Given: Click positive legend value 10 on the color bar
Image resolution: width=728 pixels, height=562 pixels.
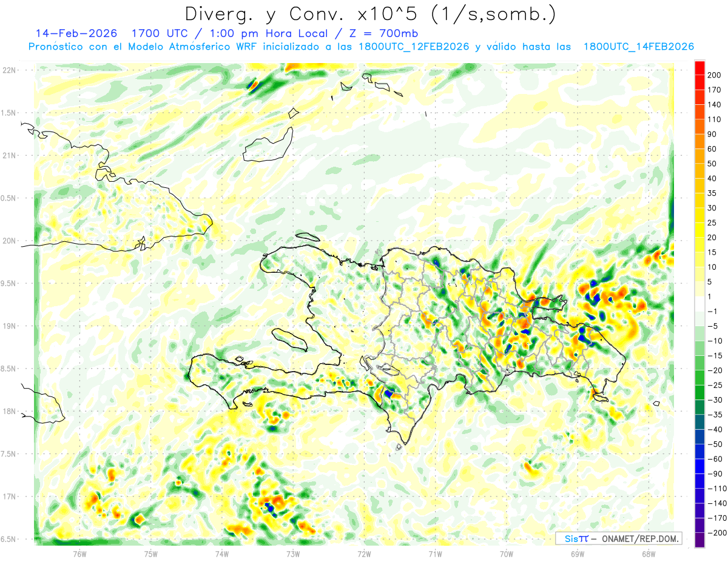Looking at the screenshot, I should pyautogui.click(x=712, y=267).
